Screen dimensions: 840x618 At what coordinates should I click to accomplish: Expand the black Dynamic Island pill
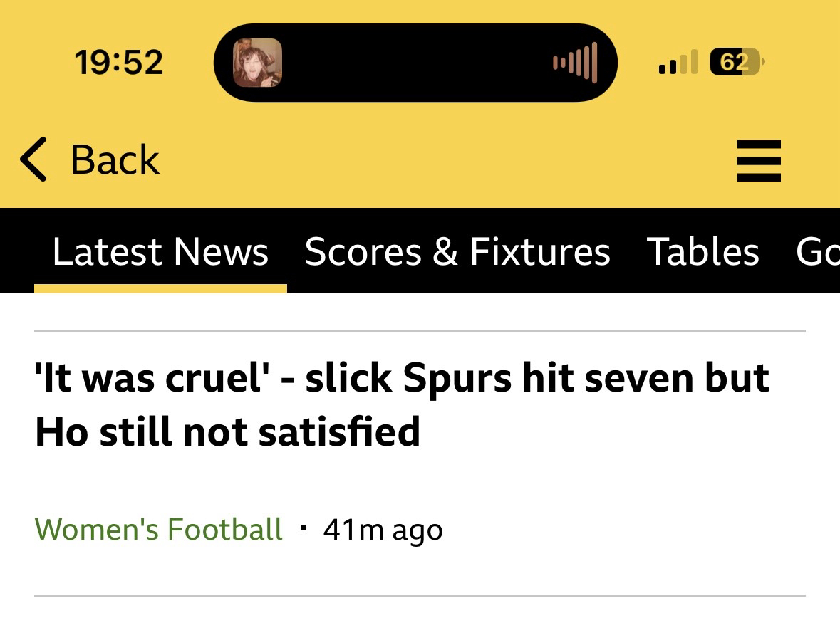415,63
